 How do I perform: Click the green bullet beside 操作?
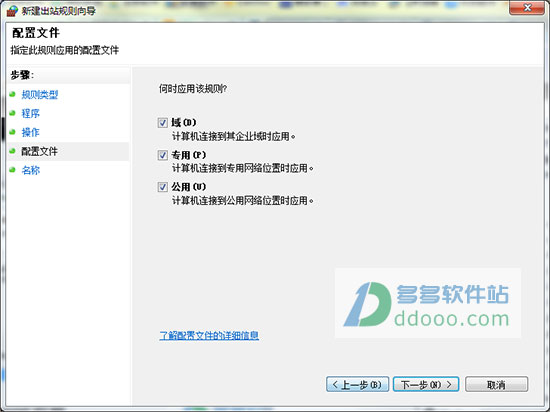pos(13,132)
